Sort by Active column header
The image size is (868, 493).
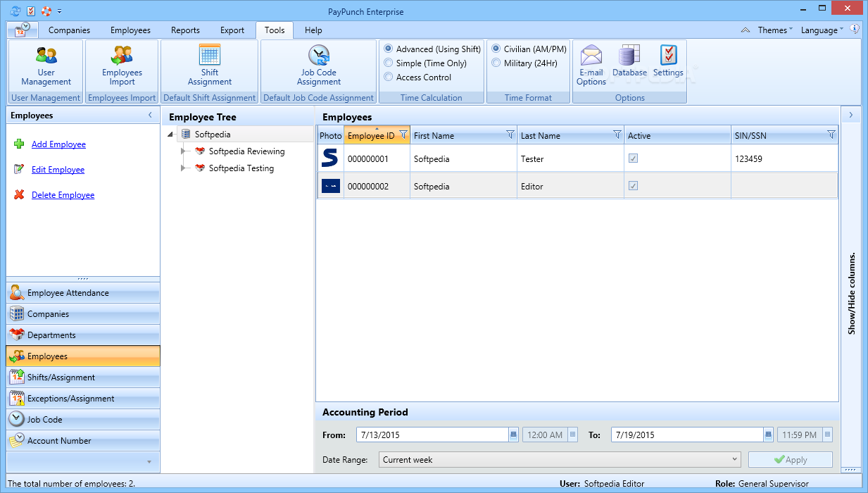pyautogui.click(x=677, y=135)
